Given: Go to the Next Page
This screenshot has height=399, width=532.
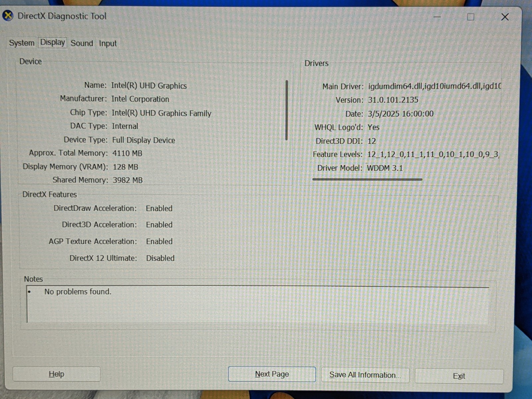Looking at the screenshot, I should coord(272,374).
